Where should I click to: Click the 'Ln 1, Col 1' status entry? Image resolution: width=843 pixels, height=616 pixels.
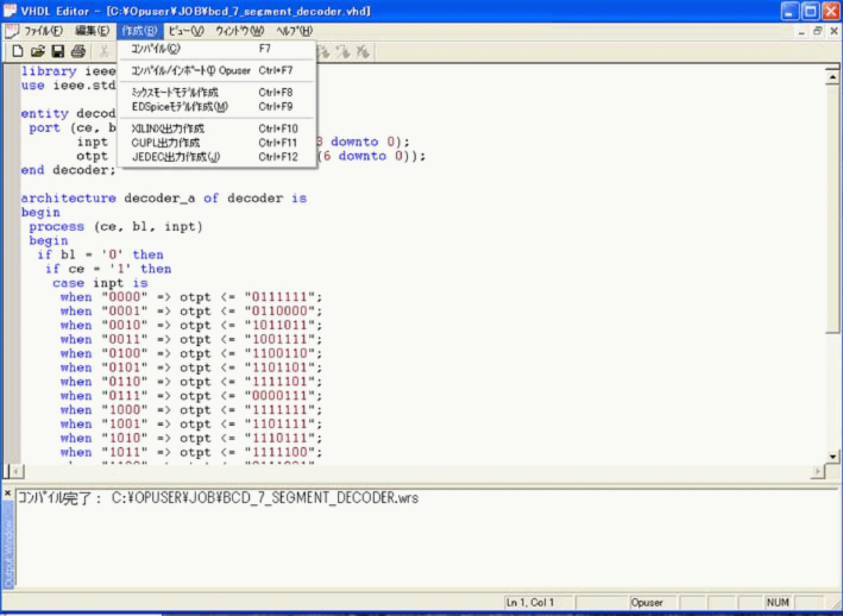[530, 602]
